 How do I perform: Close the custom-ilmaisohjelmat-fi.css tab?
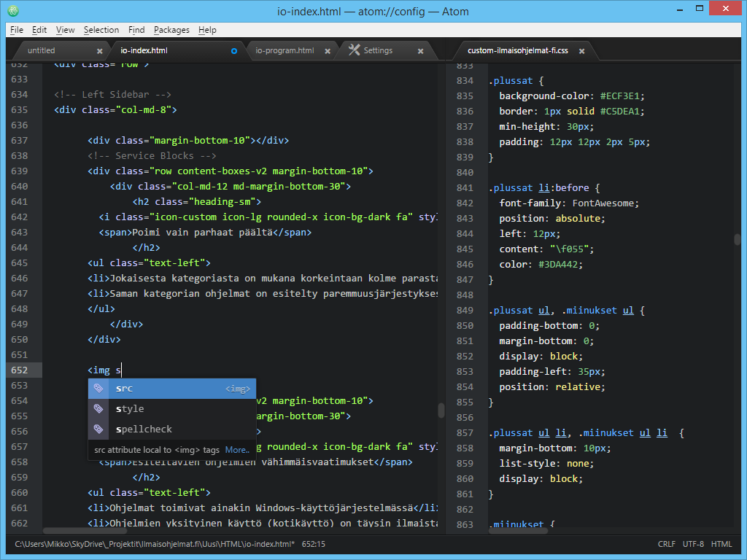[581, 51]
